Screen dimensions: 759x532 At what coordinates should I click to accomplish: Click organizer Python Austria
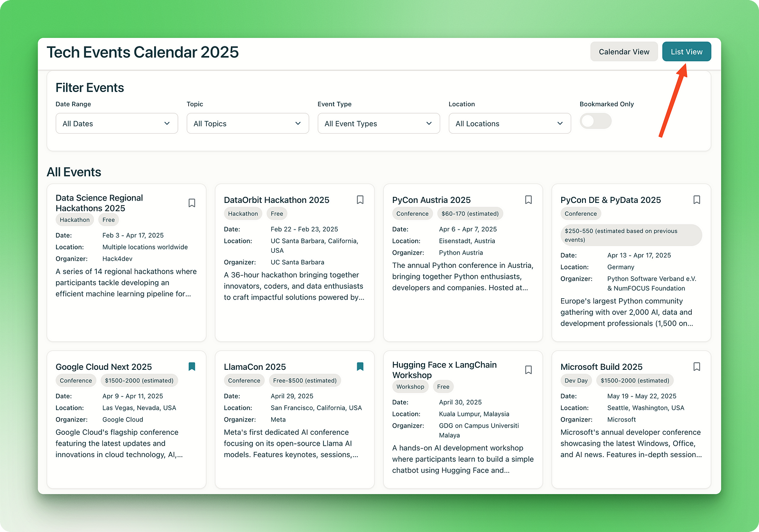[x=461, y=253]
